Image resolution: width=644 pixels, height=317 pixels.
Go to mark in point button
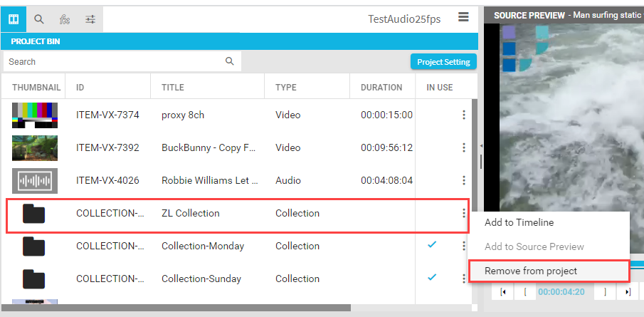pos(504,291)
